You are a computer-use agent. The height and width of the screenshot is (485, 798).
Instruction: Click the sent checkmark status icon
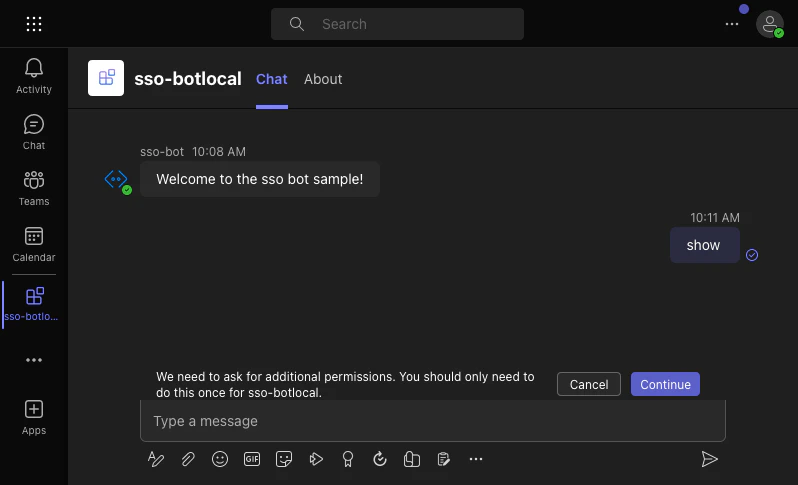pos(752,255)
